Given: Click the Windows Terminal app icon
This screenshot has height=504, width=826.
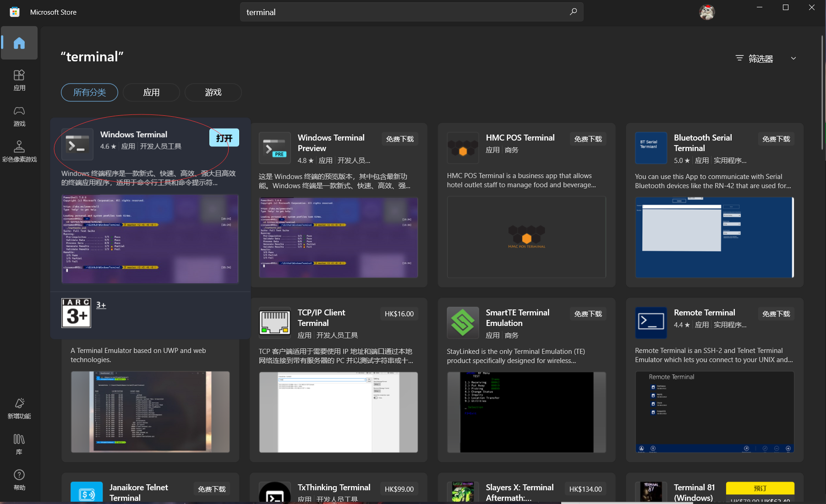Looking at the screenshot, I should 77,145.
